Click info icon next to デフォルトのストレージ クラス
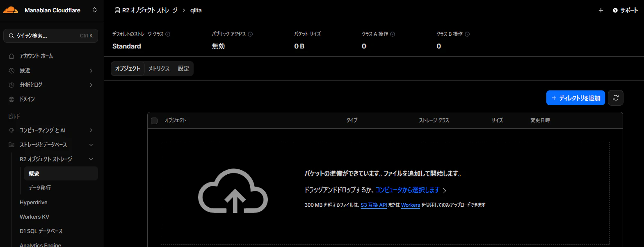This screenshot has width=644, height=247. 168,34
